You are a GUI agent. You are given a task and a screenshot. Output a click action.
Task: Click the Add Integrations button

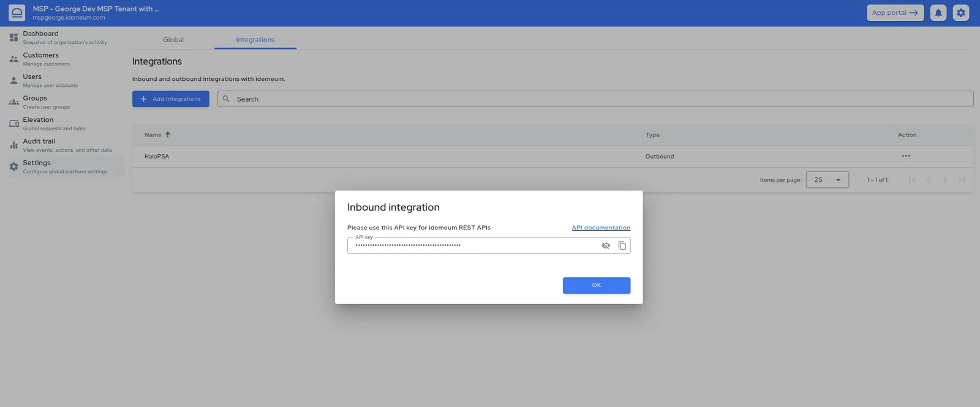171,99
